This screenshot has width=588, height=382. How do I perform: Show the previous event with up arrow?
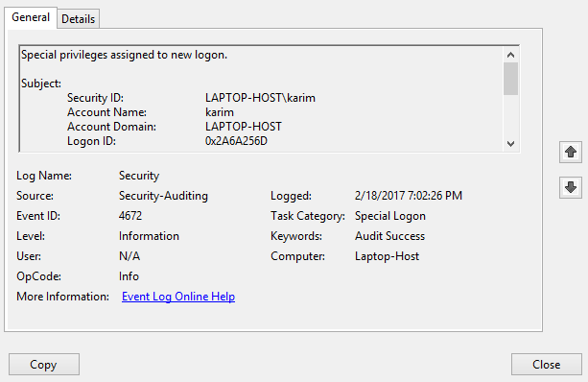571,152
